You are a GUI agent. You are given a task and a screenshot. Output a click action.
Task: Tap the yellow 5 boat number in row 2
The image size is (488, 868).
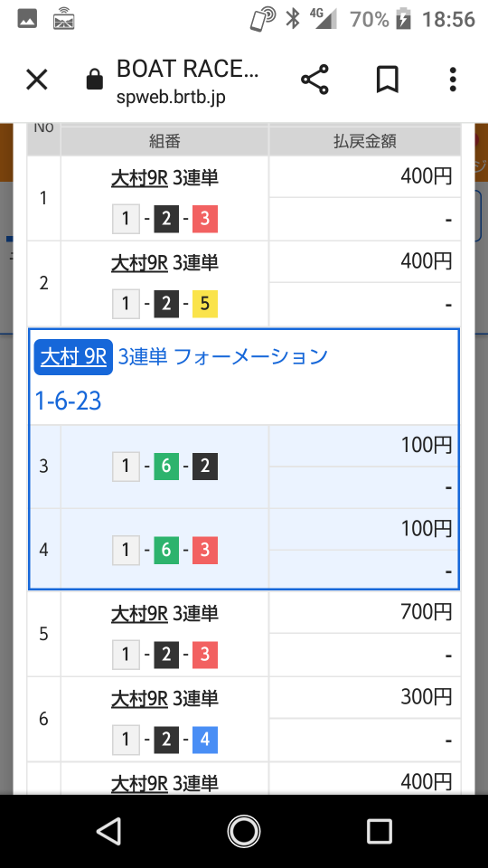click(x=205, y=304)
